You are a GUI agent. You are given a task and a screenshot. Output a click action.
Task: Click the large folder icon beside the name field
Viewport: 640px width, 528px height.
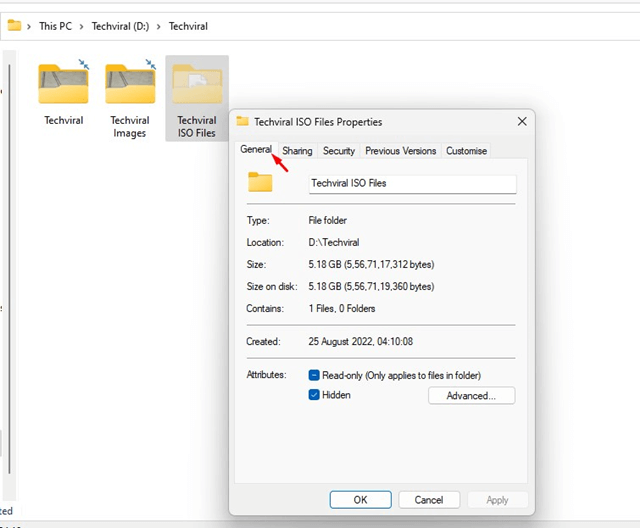click(x=260, y=183)
